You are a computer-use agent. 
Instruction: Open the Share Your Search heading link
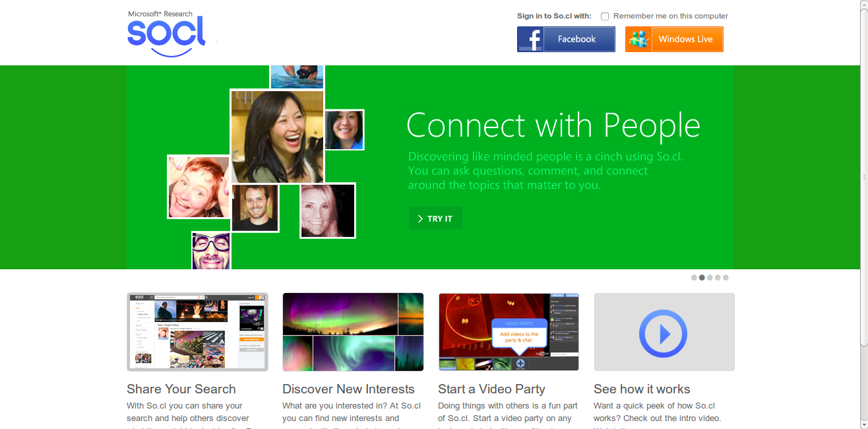[x=181, y=389]
